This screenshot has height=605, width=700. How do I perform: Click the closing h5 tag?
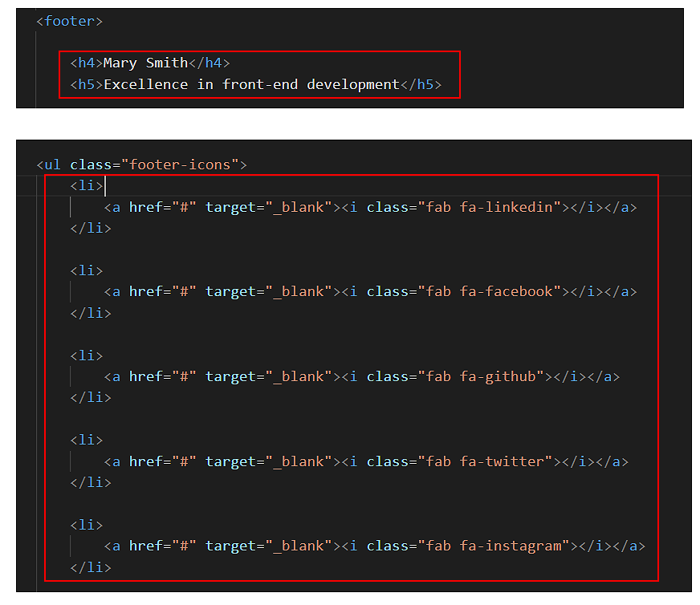coord(420,84)
